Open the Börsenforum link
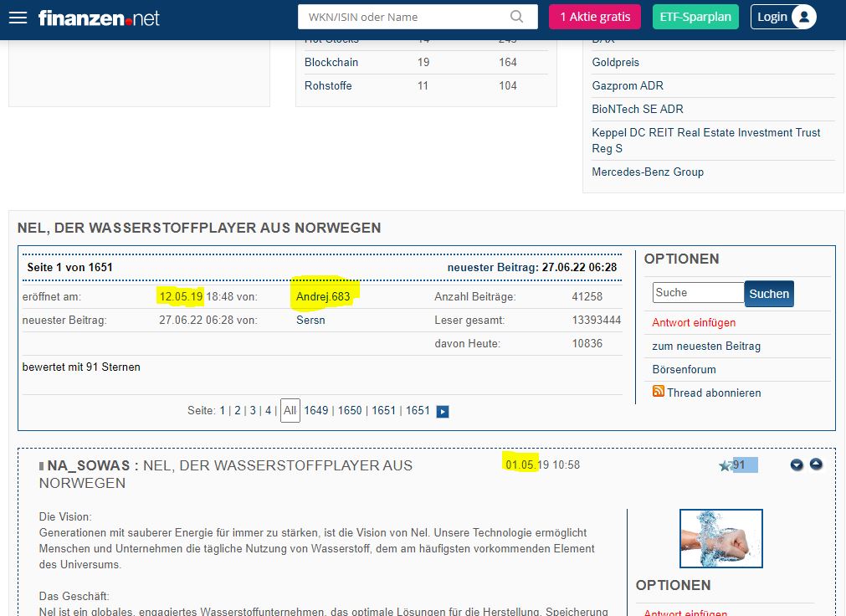Image resolution: width=846 pixels, height=616 pixels. click(684, 370)
